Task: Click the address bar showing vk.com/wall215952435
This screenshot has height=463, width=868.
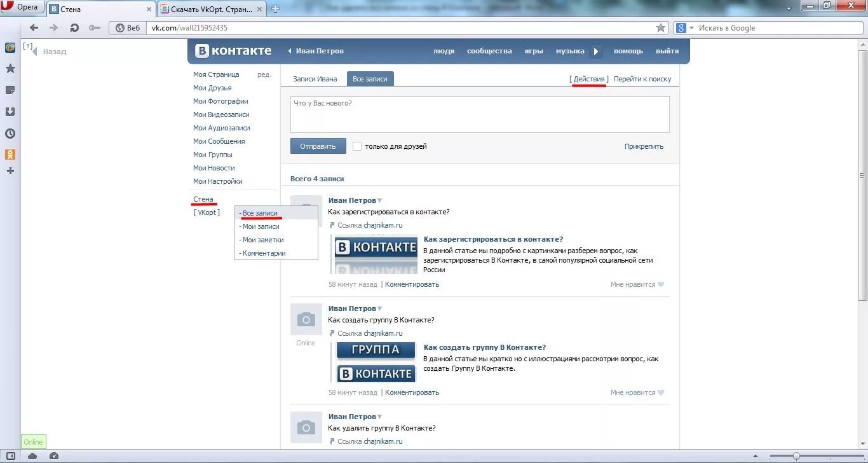Action: pyautogui.click(x=400, y=28)
